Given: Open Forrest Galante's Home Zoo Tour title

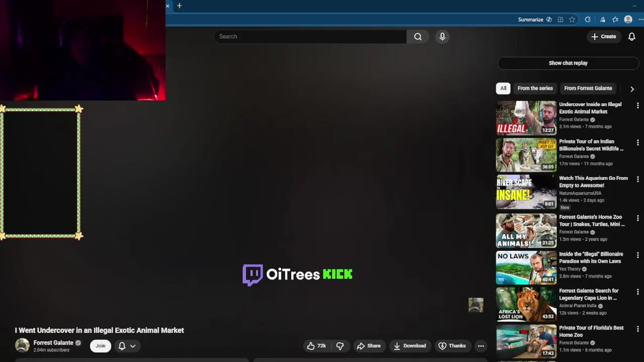Looking at the screenshot, I should [x=592, y=220].
